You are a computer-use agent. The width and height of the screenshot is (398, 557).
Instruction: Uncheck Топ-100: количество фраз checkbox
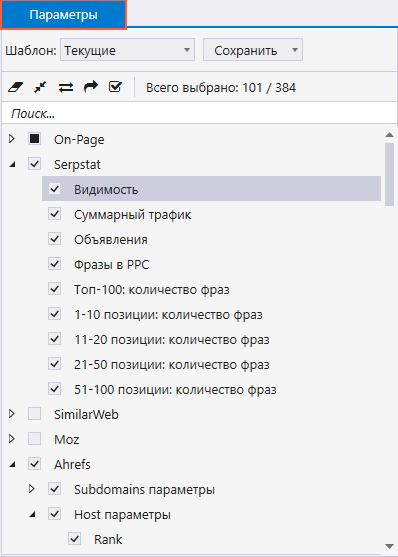point(54,289)
